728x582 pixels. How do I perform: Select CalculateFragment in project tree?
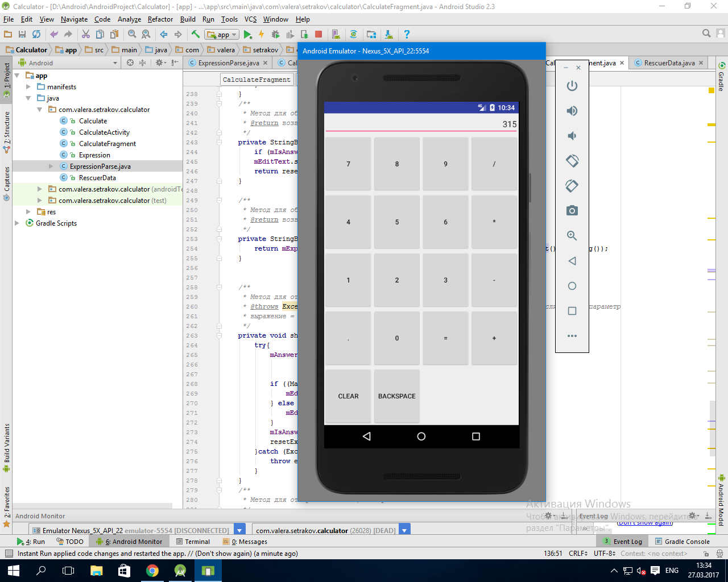(107, 144)
